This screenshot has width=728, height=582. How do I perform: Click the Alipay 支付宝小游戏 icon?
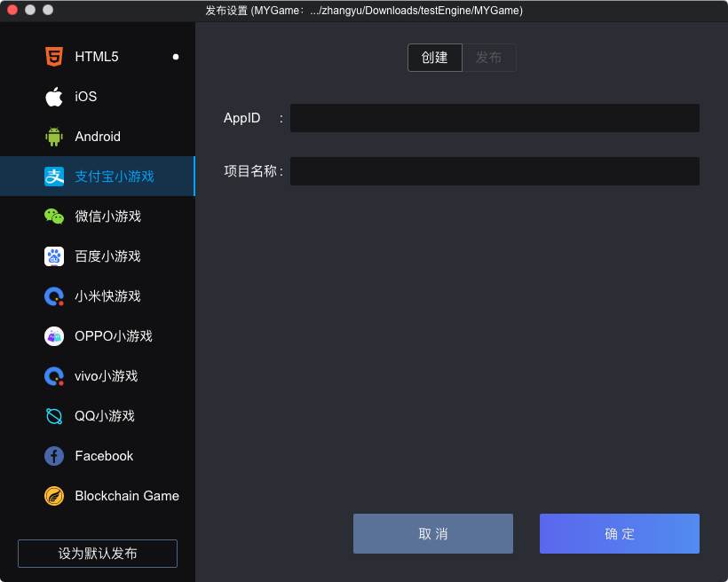coord(54,177)
